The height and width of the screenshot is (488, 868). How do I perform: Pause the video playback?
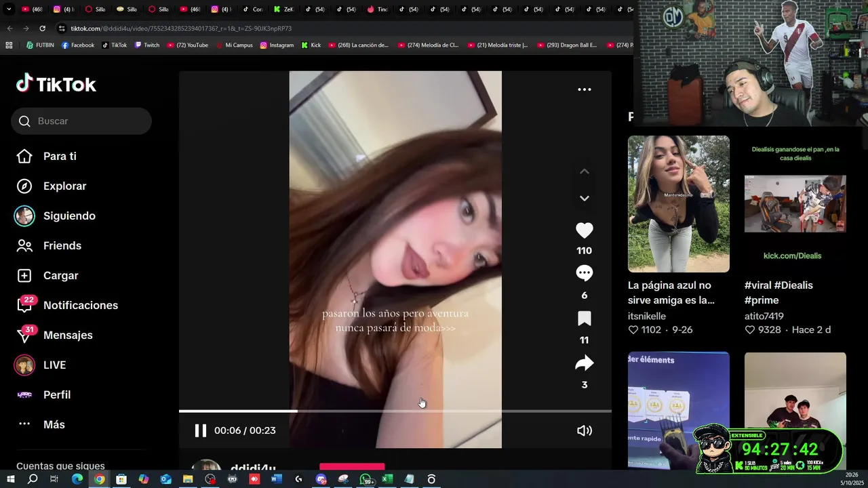[200, 430]
